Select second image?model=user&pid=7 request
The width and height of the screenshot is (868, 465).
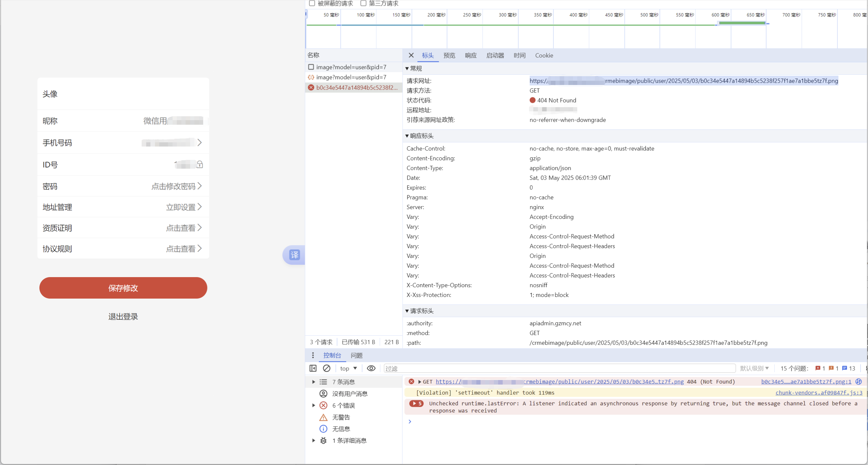tap(354, 77)
